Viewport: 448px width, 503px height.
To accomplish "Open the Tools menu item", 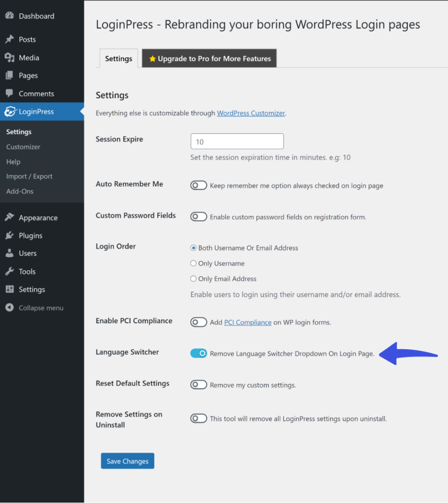I will click(42, 271).
